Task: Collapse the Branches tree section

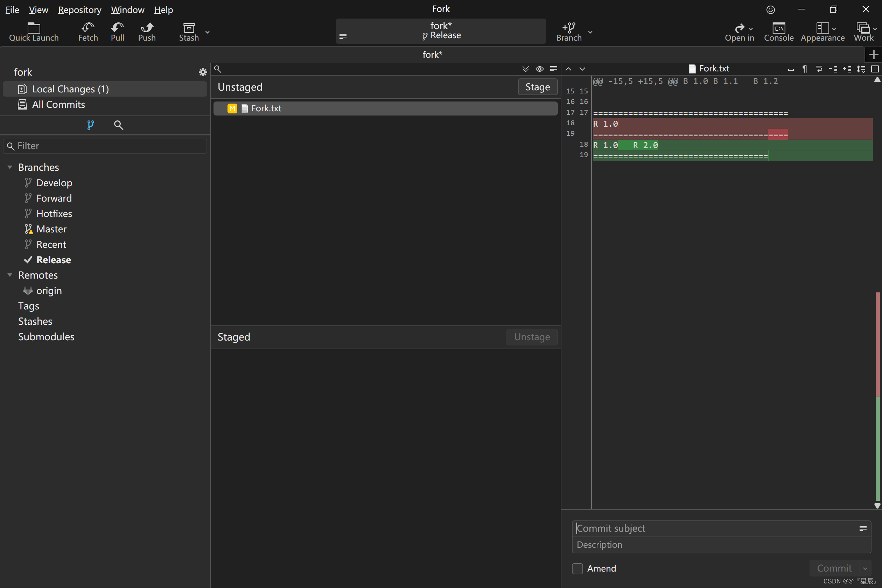Action: (10, 167)
